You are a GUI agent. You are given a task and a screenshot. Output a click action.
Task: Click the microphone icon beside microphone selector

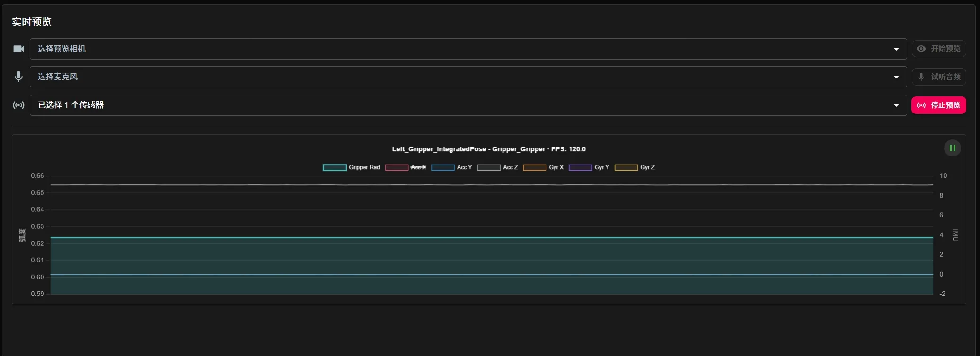[x=18, y=77]
